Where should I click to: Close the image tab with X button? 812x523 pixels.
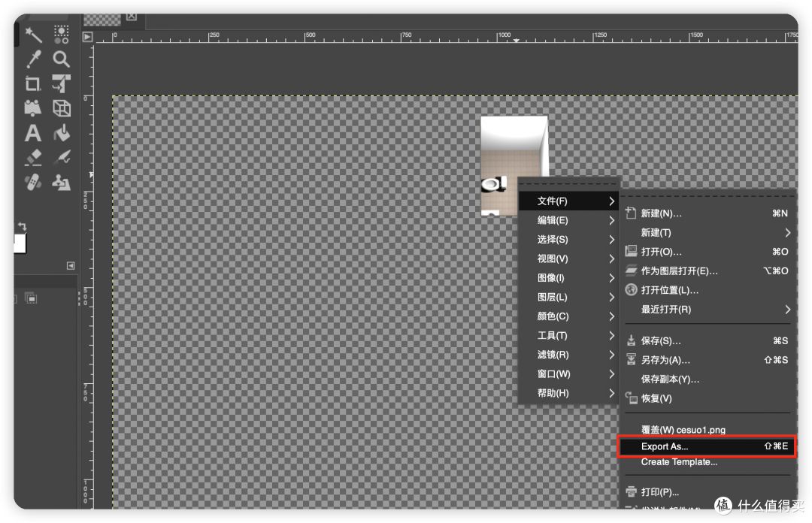132,17
